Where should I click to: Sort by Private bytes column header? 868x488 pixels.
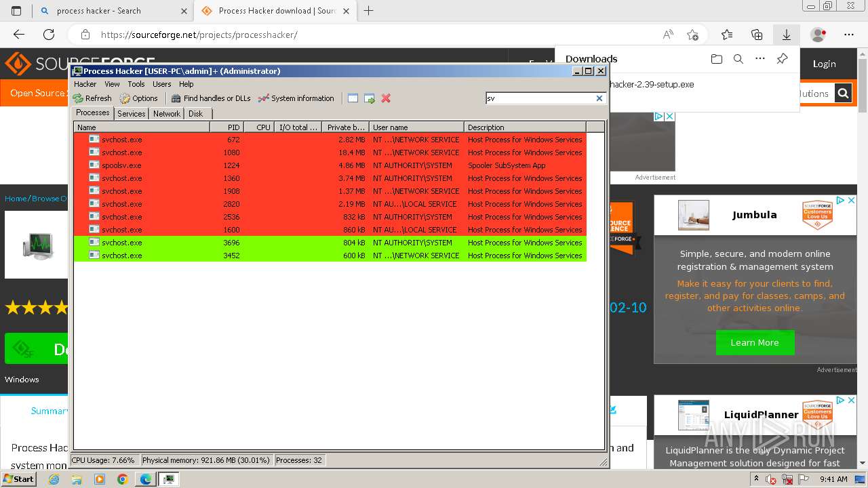(x=346, y=127)
